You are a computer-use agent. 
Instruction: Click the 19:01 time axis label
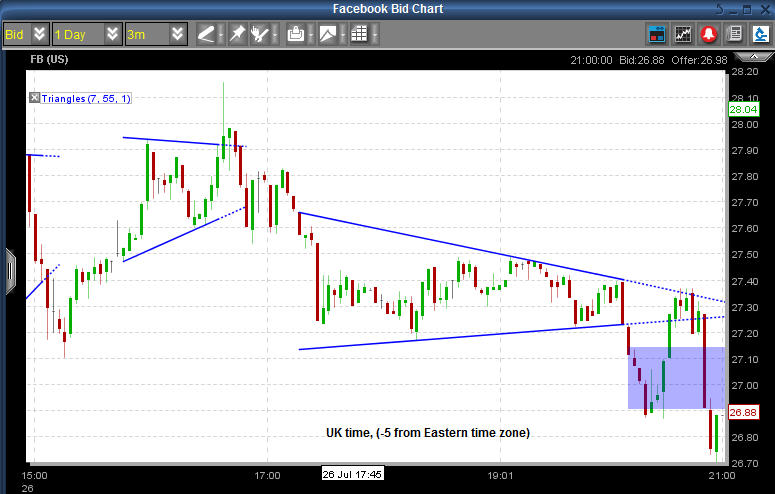500,476
